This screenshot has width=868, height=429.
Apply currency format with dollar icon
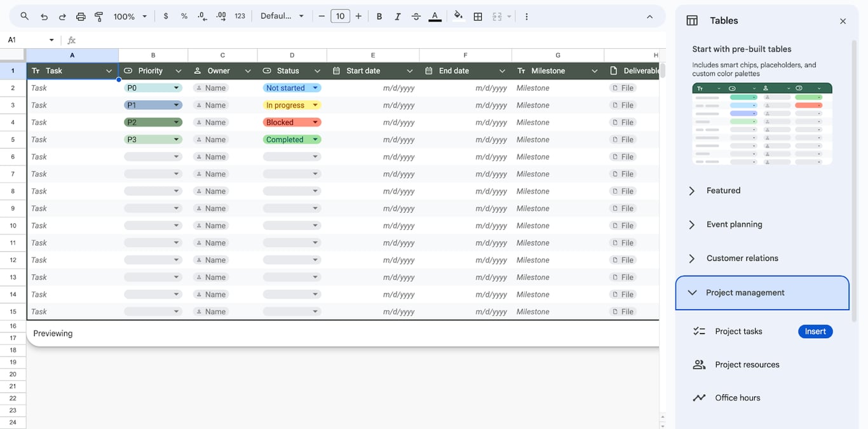(166, 17)
